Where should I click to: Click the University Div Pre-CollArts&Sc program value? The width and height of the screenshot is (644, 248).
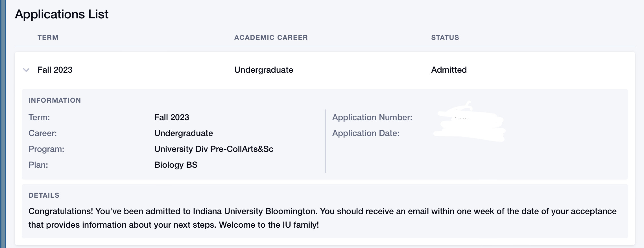(214, 149)
